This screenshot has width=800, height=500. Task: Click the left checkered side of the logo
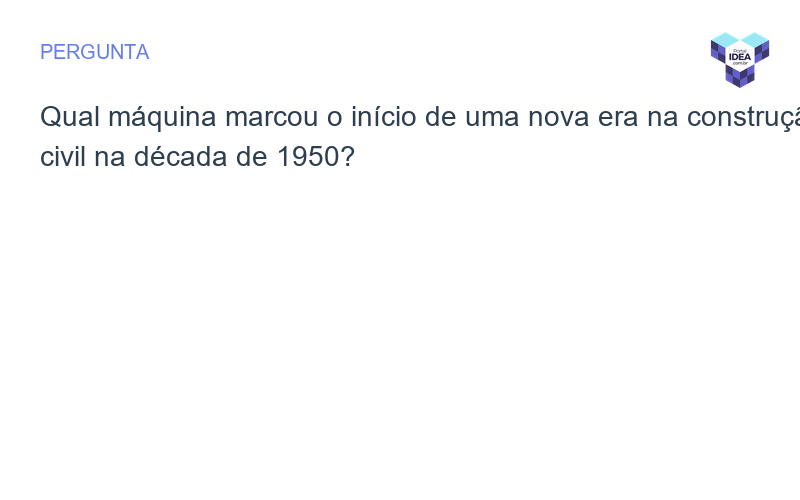[717, 51]
